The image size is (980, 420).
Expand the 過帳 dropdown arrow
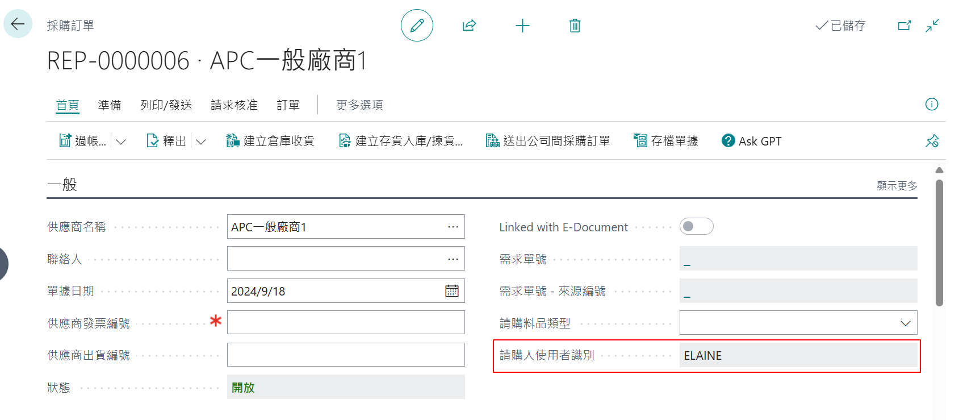tap(121, 142)
